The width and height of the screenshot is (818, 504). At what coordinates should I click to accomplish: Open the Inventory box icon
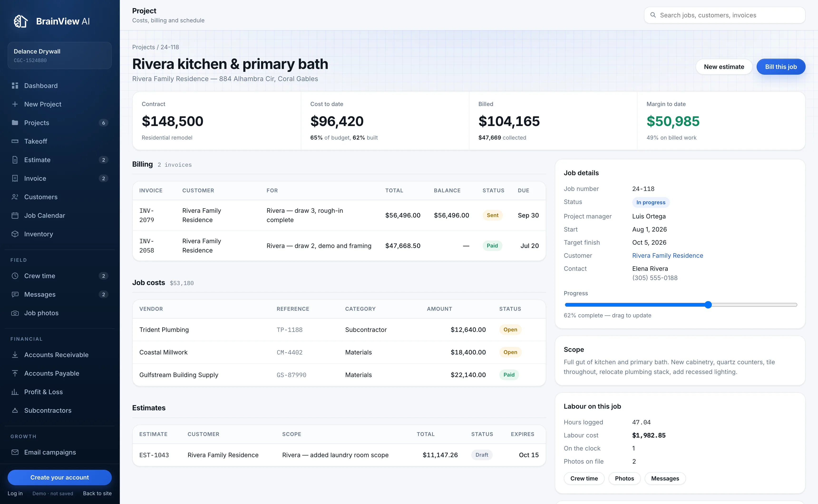pos(15,234)
